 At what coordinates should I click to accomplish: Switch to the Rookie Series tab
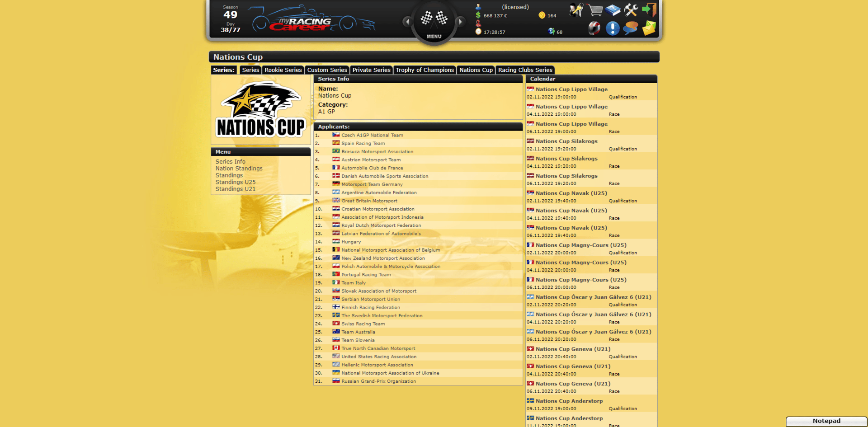click(283, 70)
